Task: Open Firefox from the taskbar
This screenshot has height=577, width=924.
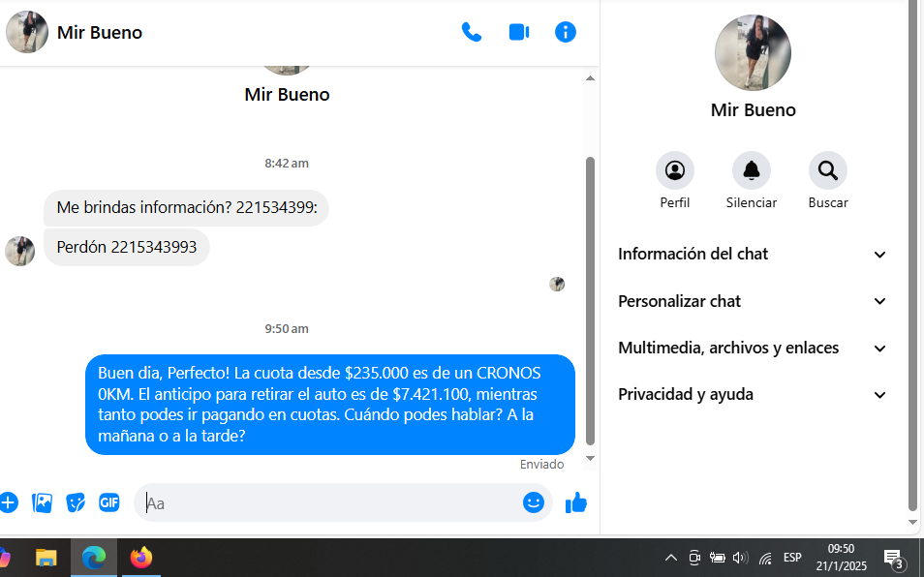Action: tap(142, 558)
